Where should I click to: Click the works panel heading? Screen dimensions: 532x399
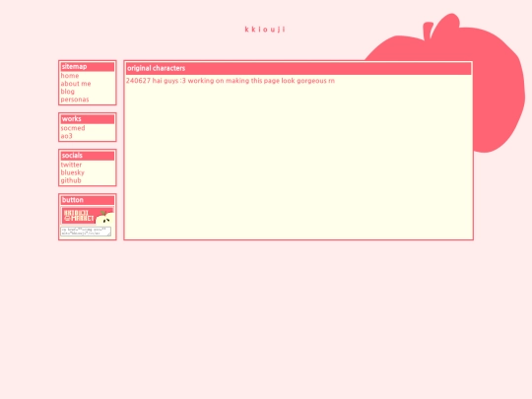88,119
